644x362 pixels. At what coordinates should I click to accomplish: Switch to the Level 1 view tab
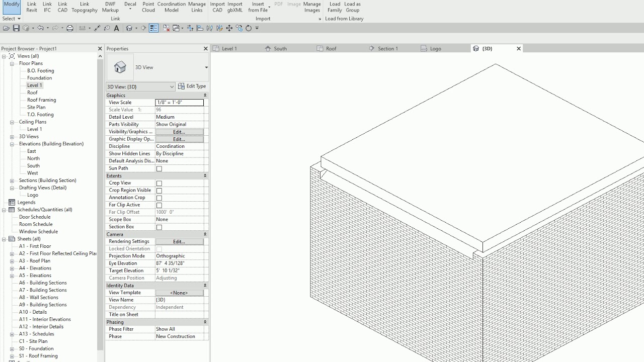229,49
